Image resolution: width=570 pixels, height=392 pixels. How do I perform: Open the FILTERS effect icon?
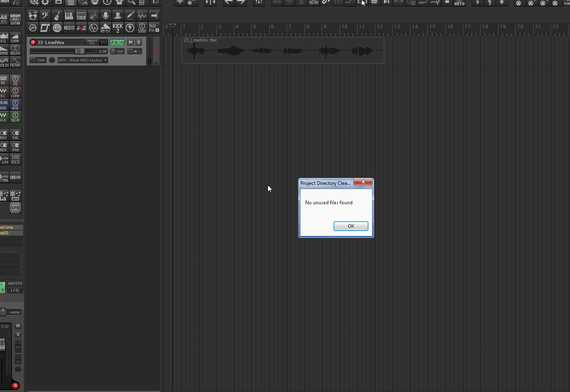15,62
